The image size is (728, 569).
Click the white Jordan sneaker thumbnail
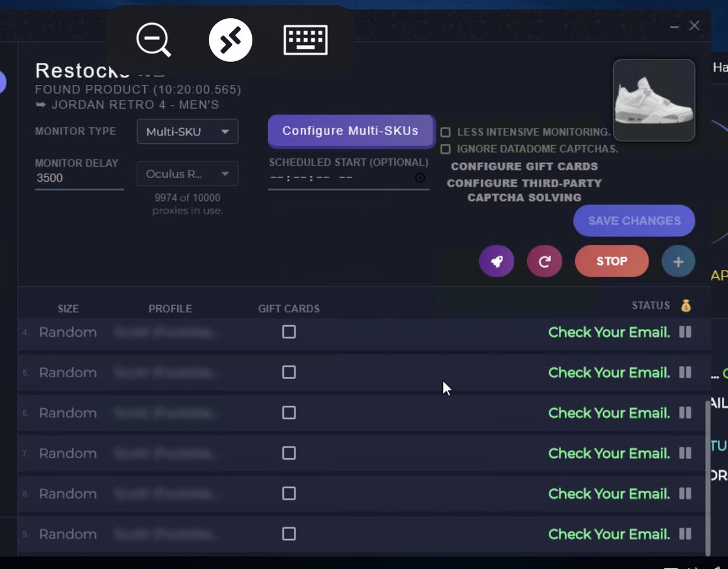click(654, 100)
